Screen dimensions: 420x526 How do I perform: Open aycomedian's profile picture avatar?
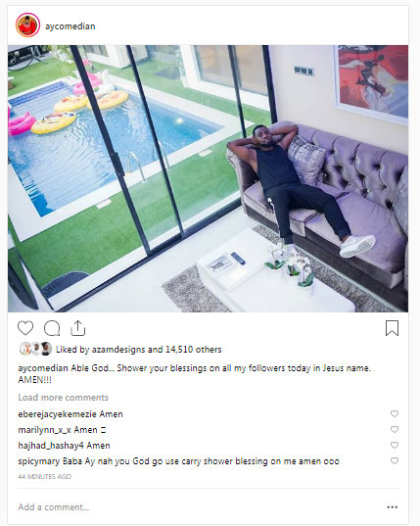27,25
